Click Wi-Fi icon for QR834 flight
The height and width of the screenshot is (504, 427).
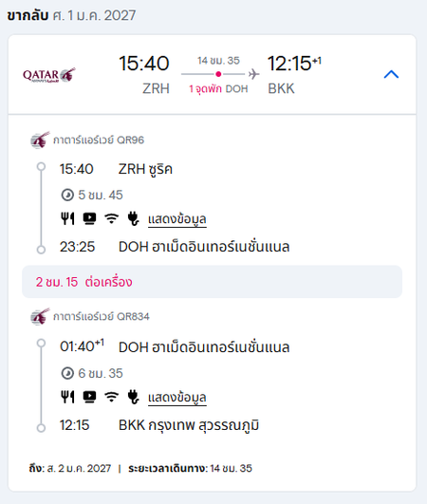[x=111, y=397]
